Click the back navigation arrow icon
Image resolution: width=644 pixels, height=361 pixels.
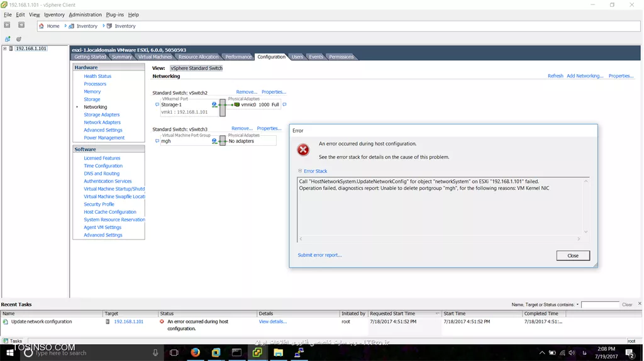click(7, 25)
